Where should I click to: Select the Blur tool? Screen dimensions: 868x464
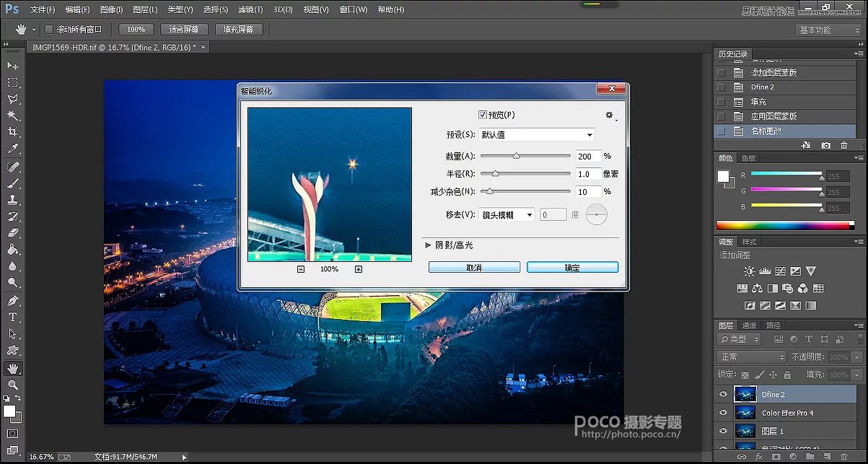13,266
